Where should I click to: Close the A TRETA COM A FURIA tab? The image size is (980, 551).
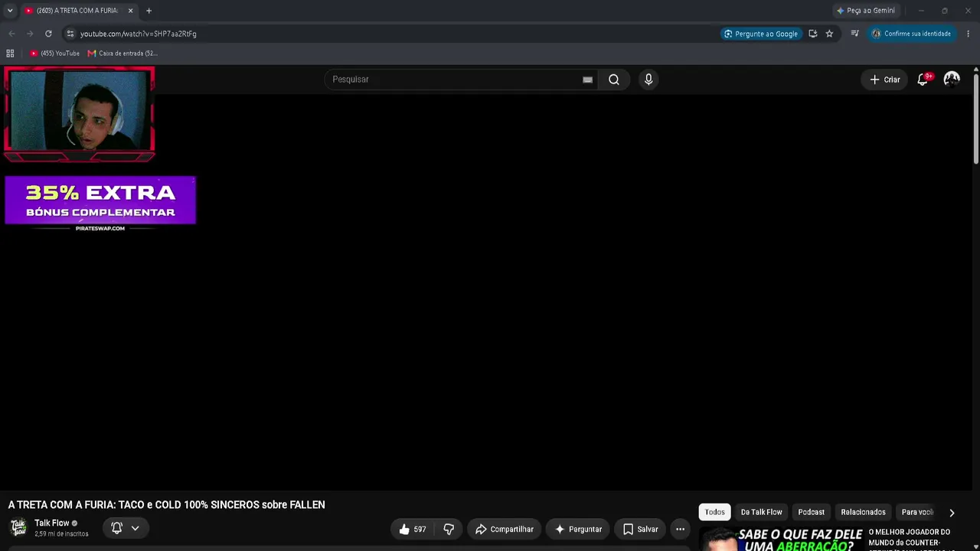point(130,11)
